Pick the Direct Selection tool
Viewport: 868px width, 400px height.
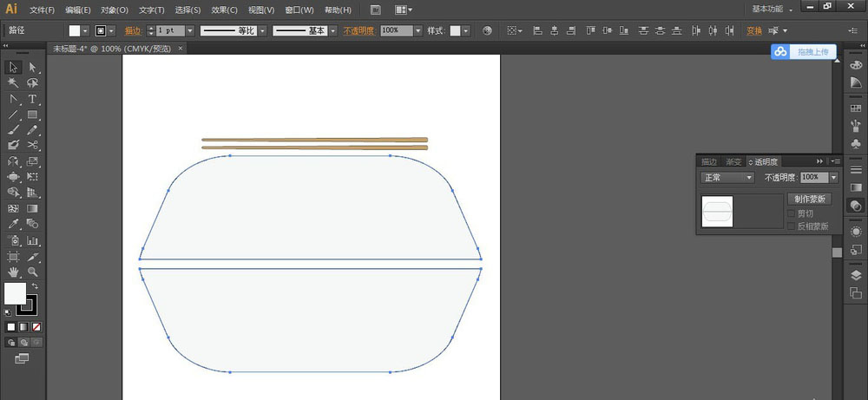coord(32,67)
